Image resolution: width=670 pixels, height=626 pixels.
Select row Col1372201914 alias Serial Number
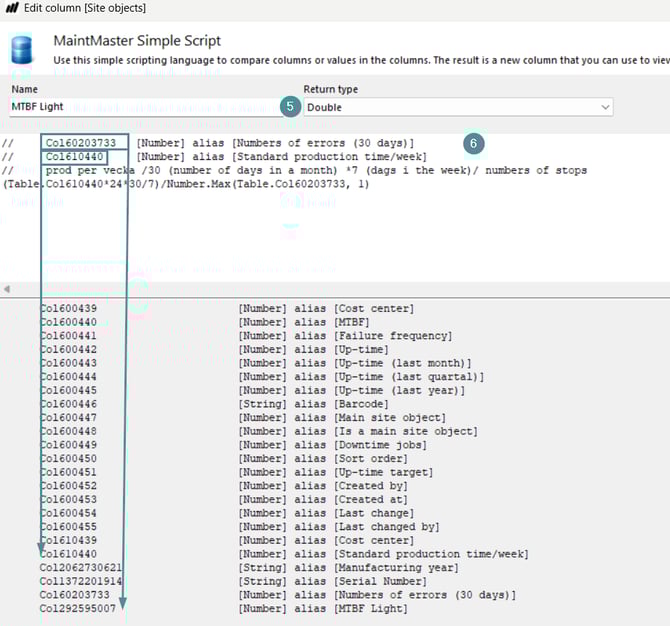(x=233, y=582)
